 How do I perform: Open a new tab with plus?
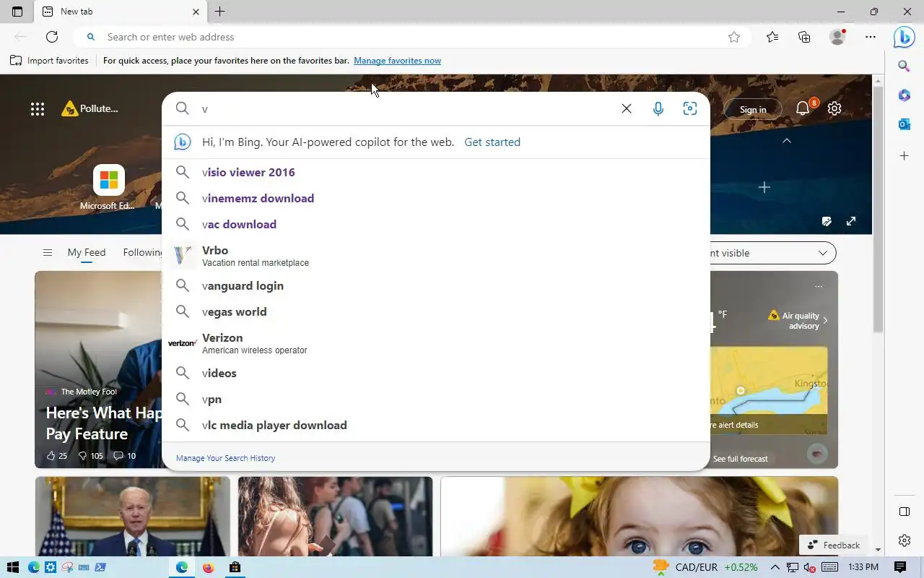coord(220,12)
